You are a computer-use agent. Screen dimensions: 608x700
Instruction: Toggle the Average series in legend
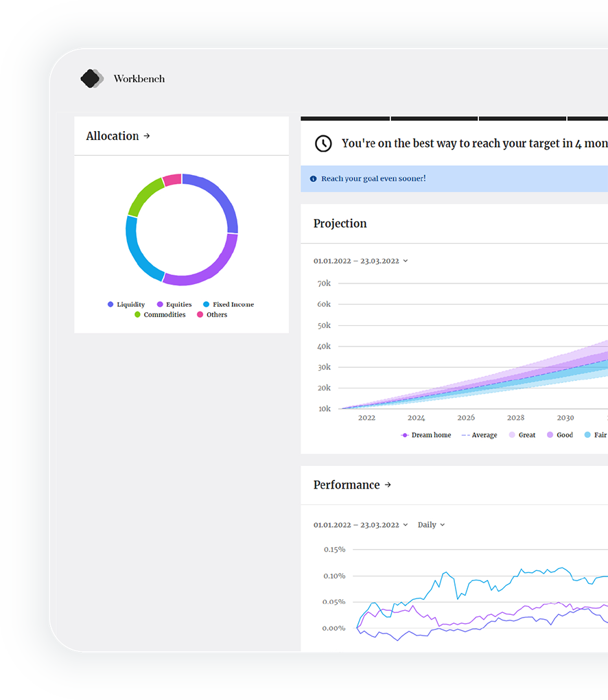pyautogui.click(x=479, y=435)
